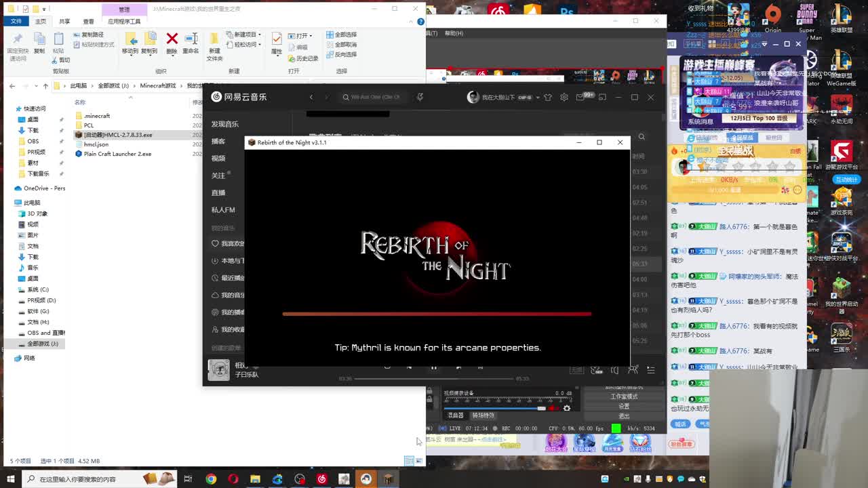This screenshot has width=868, height=488.
Task: Adjust the OBS mixer volume slider
Action: pos(496,408)
